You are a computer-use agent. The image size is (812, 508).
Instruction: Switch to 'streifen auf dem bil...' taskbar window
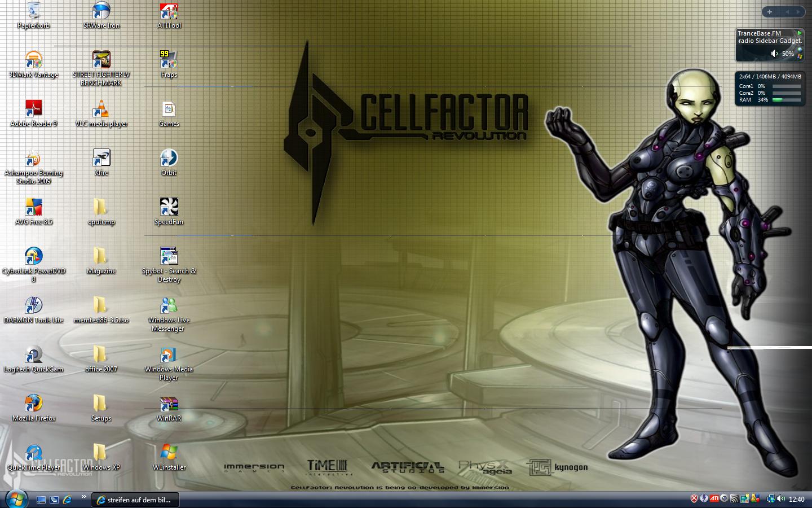pyautogui.click(x=135, y=500)
